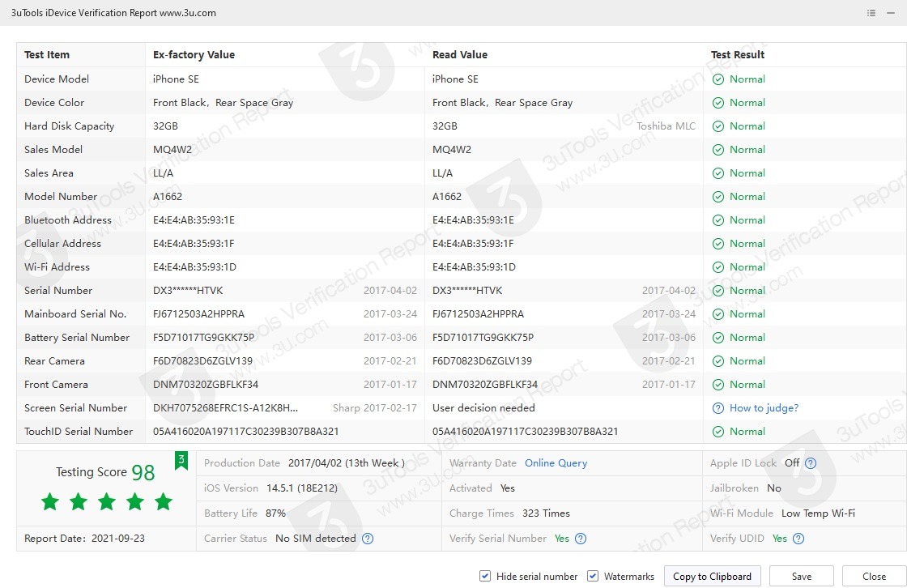Click the Normal check icon for Device Color
This screenshot has height=588, width=907.
(718, 103)
